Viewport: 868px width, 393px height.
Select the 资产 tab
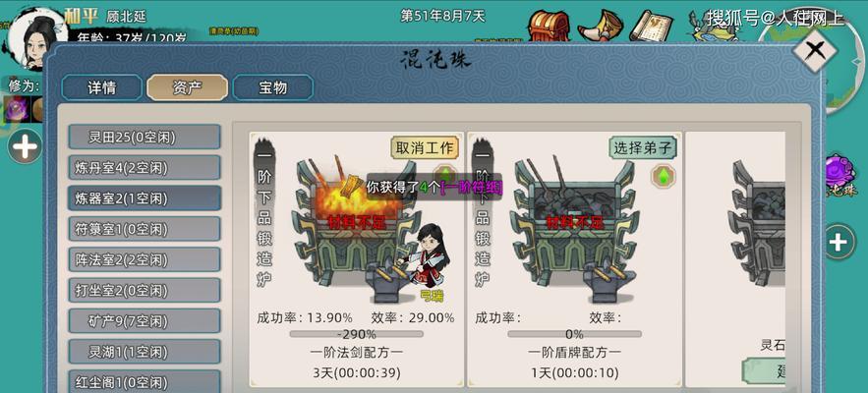(x=187, y=87)
